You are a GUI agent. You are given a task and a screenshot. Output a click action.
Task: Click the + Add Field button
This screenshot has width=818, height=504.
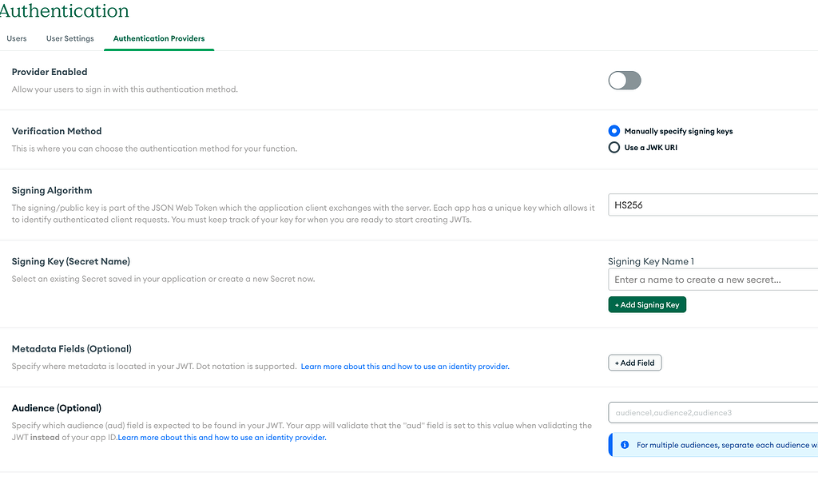coord(635,363)
